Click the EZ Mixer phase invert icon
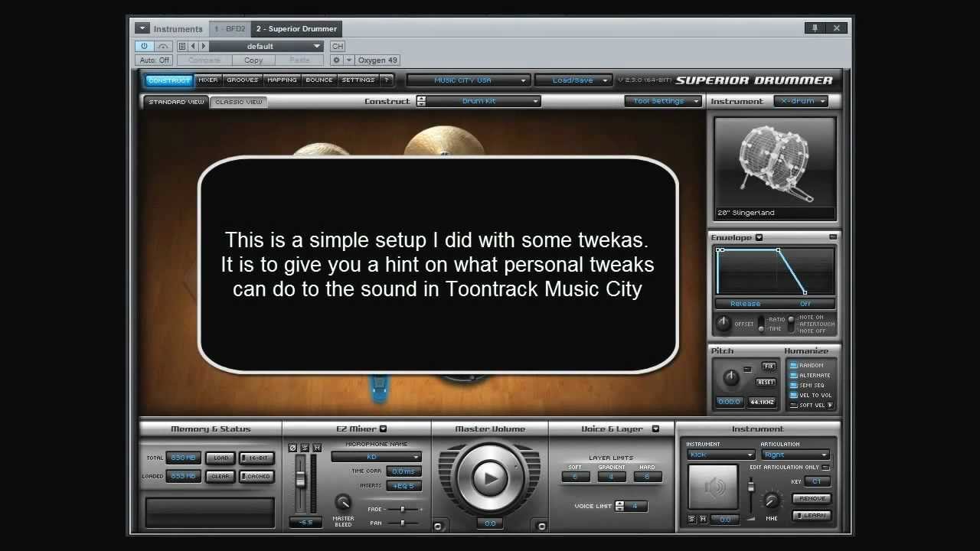This screenshot has width=980, height=551. pos(292,448)
